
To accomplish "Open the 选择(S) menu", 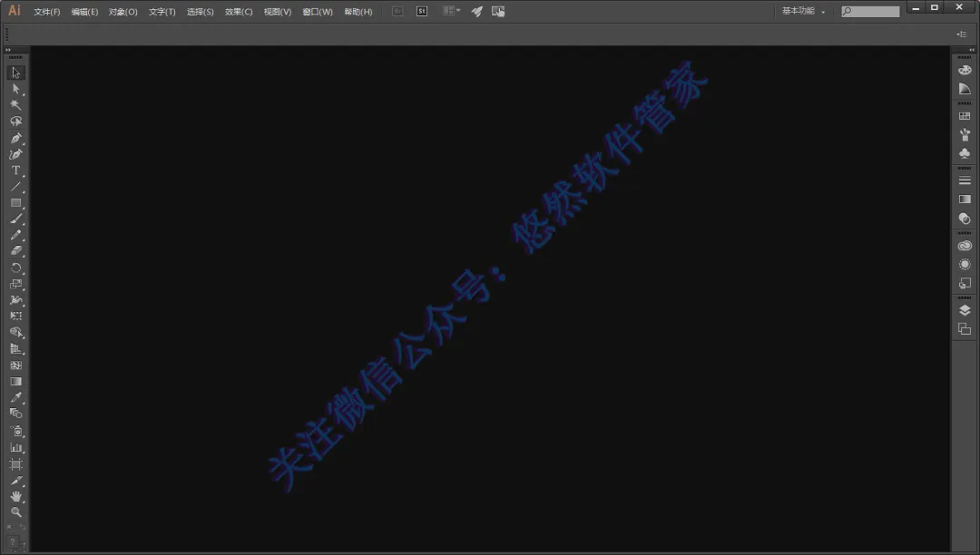I will (200, 12).
